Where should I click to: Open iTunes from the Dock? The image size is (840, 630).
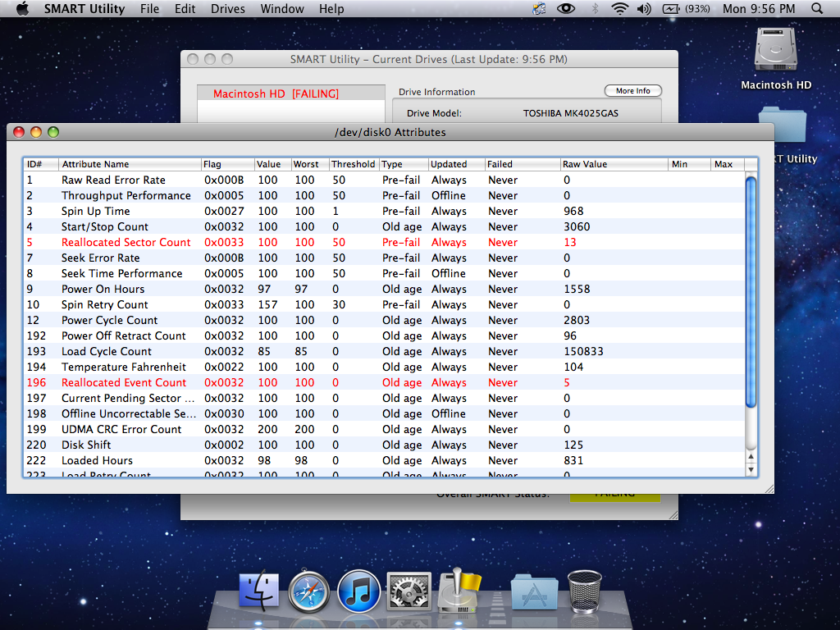(x=358, y=591)
